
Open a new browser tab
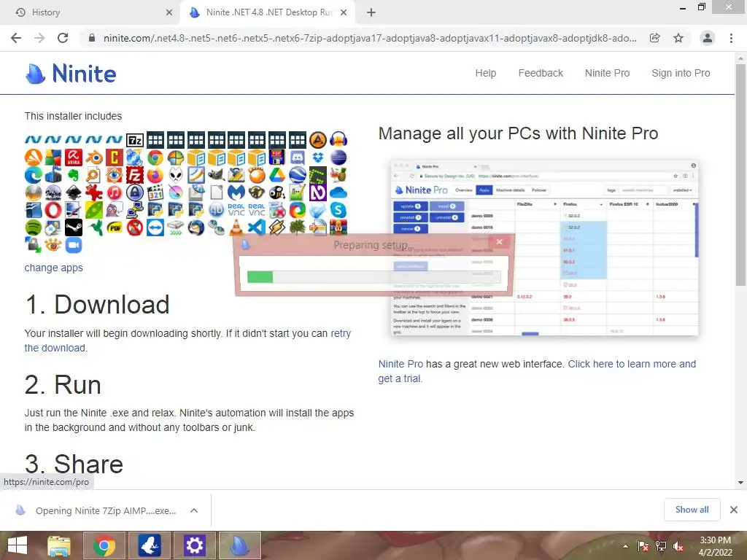371,12
